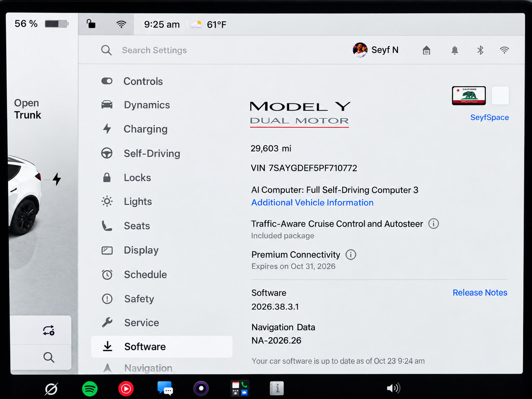This screenshot has height=399, width=532.
Task: Tap the Wi-Fi icon beside the clock
Action: tap(121, 24)
